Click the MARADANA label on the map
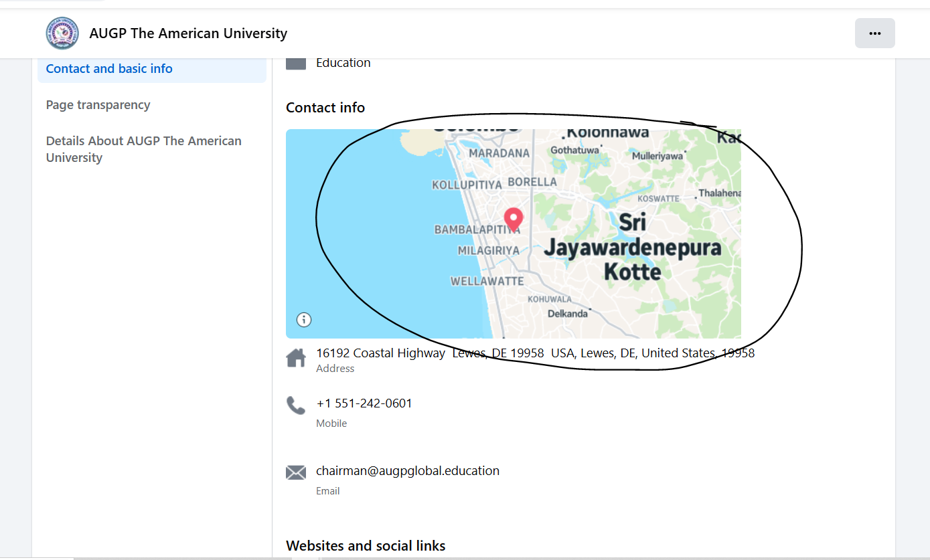This screenshot has height=560, width=930. [499, 153]
